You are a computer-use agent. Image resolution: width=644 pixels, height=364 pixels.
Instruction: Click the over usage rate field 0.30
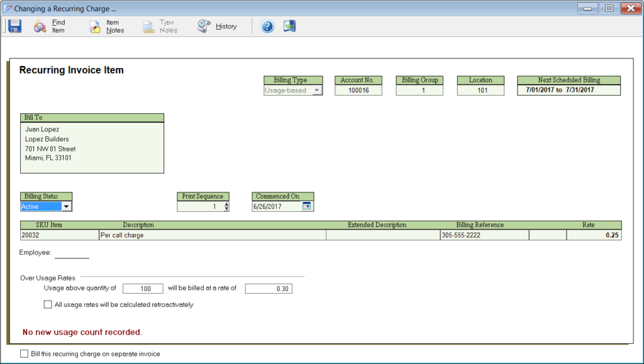tap(269, 289)
